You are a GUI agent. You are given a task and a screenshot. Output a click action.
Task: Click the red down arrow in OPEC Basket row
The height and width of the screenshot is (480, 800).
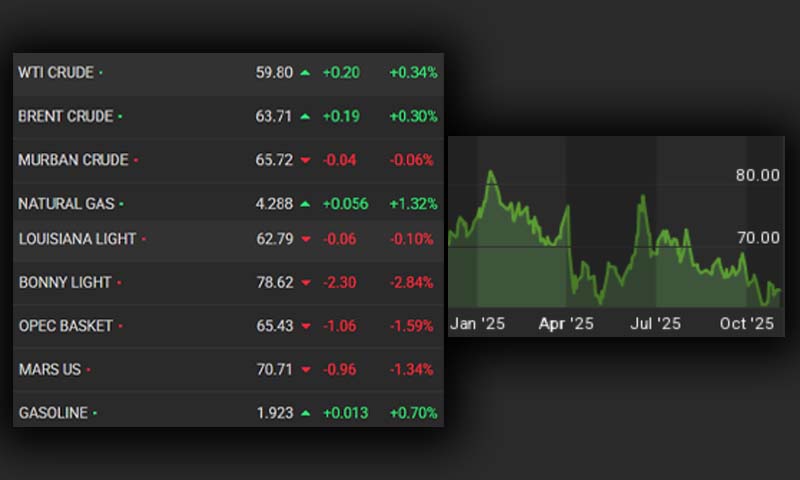click(306, 326)
